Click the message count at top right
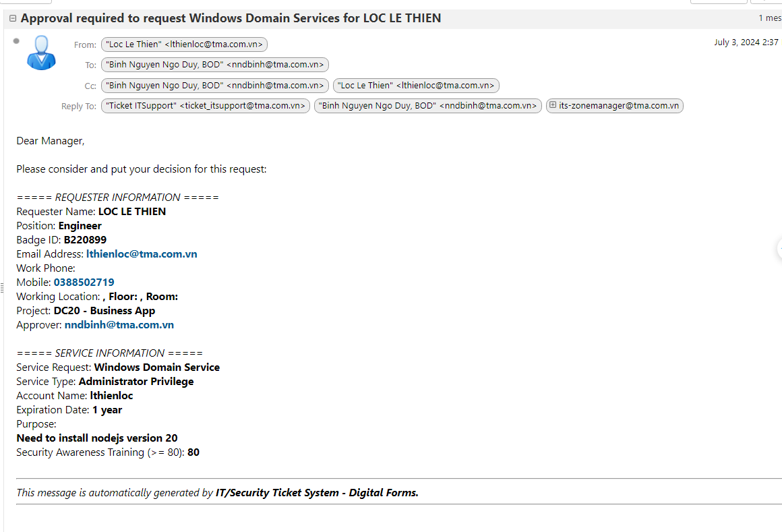The image size is (782, 532). coord(769,18)
